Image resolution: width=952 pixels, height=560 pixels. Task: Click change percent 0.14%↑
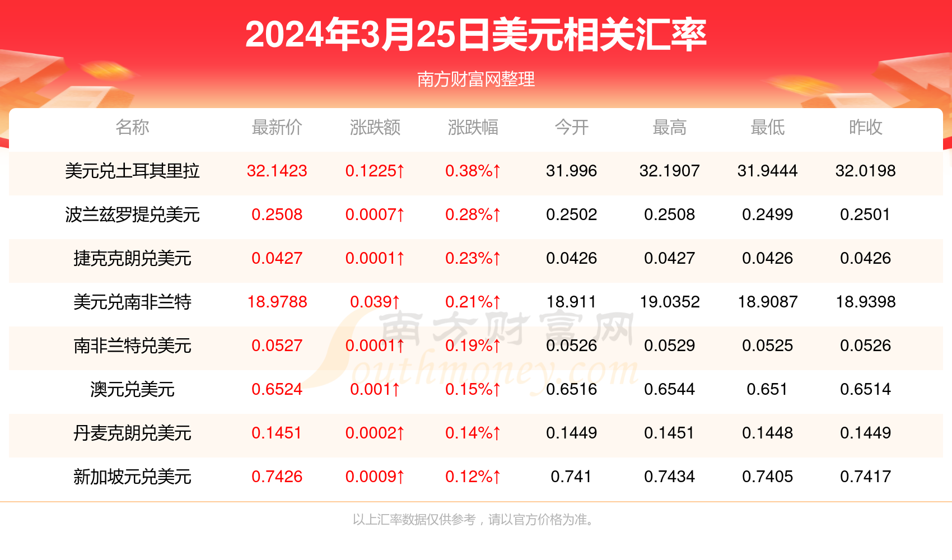pos(473,433)
